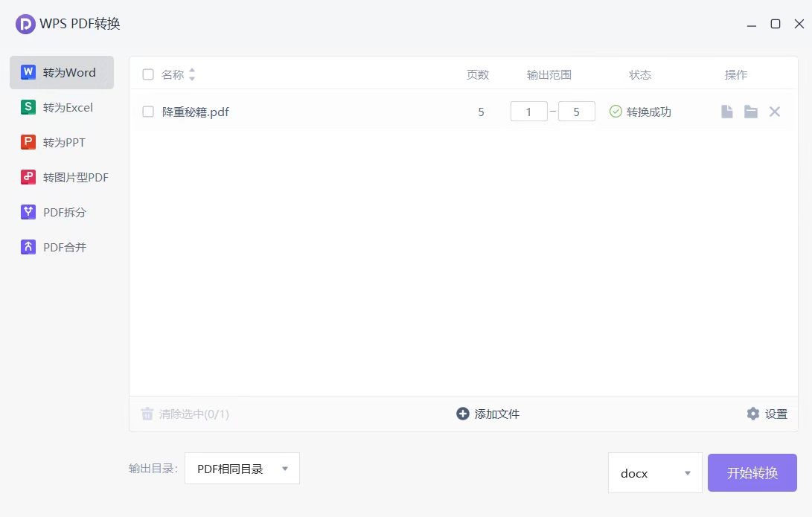Click the green success checkmark icon
The image size is (812, 517).
click(x=616, y=112)
